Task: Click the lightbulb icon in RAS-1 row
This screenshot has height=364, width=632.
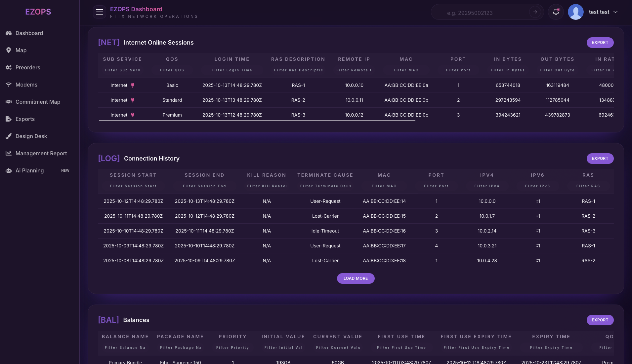Action: point(133,85)
